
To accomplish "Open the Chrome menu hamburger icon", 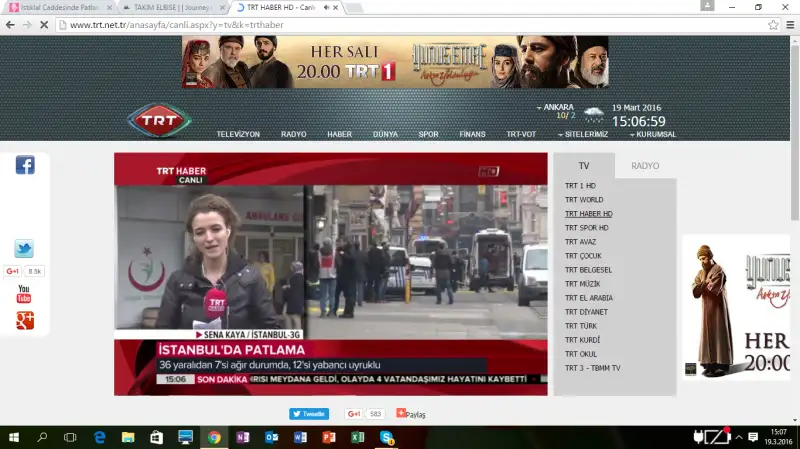I will click(x=790, y=24).
